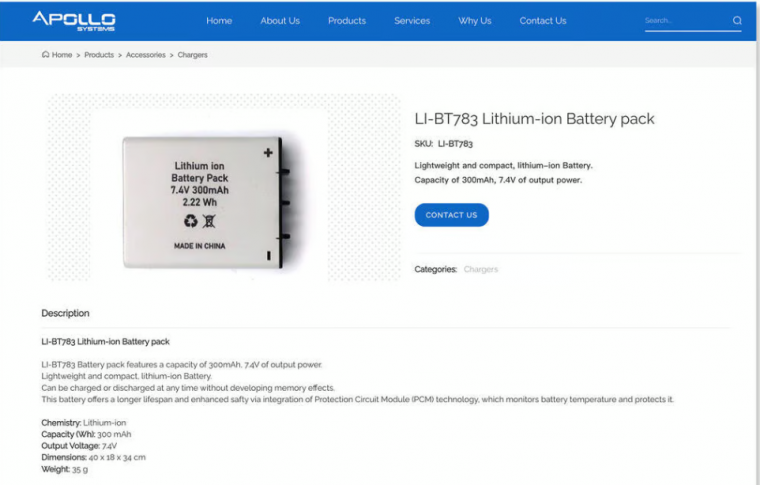
Task: Select Why Us in the header
Action: [x=475, y=21]
